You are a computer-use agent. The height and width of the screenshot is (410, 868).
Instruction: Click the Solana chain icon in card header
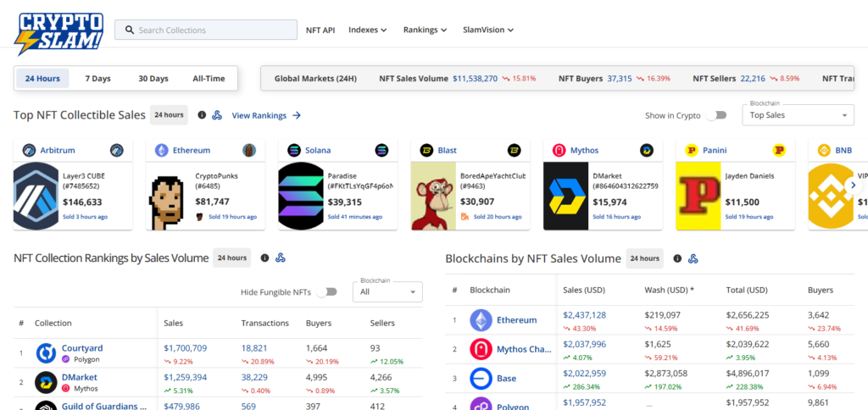[x=294, y=150]
